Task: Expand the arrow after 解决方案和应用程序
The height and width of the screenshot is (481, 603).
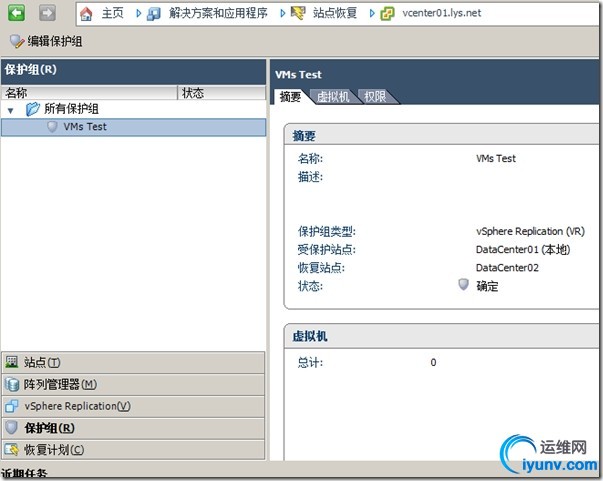Action: click(283, 13)
